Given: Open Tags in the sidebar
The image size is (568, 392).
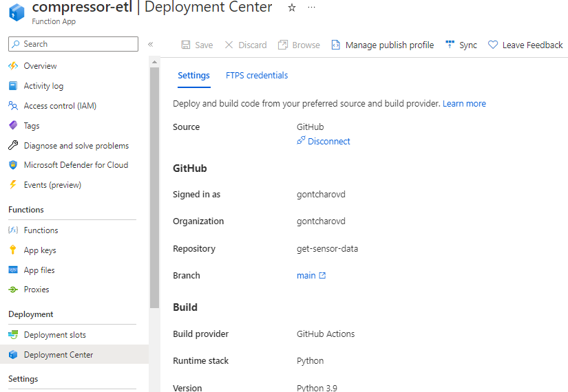Looking at the screenshot, I should 32,126.
